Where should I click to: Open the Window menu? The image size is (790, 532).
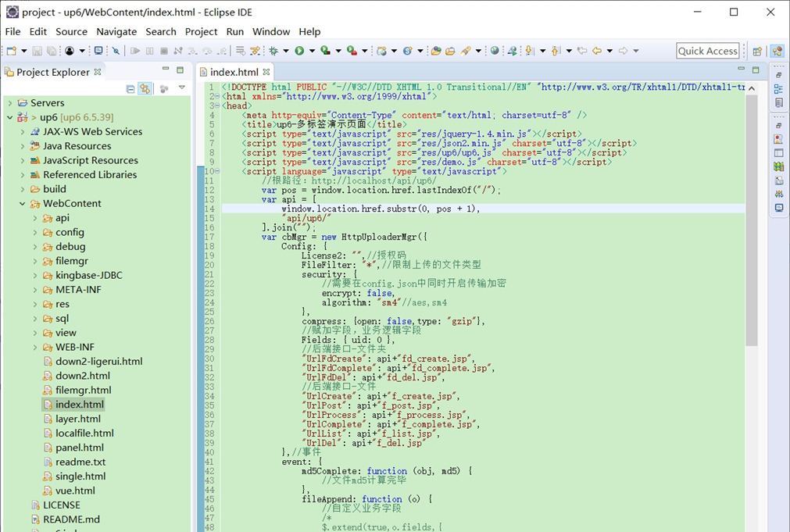click(x=271, y=31)
